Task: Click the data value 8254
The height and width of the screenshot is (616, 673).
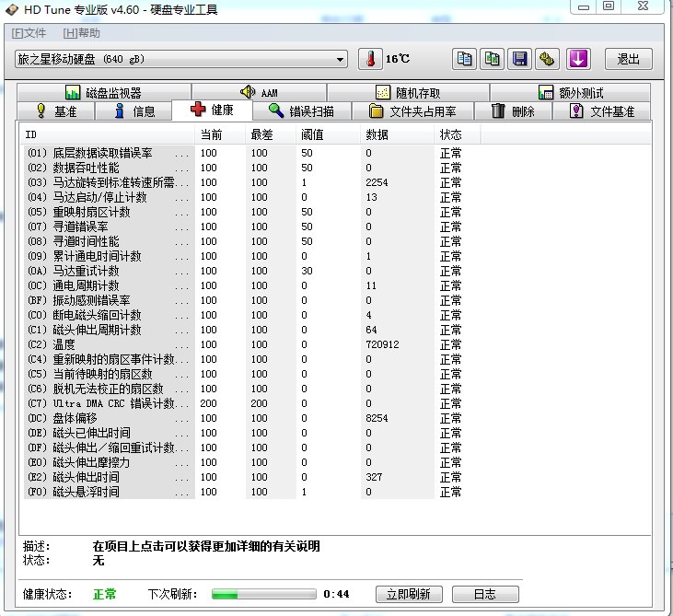Action: tap(377, 418)
